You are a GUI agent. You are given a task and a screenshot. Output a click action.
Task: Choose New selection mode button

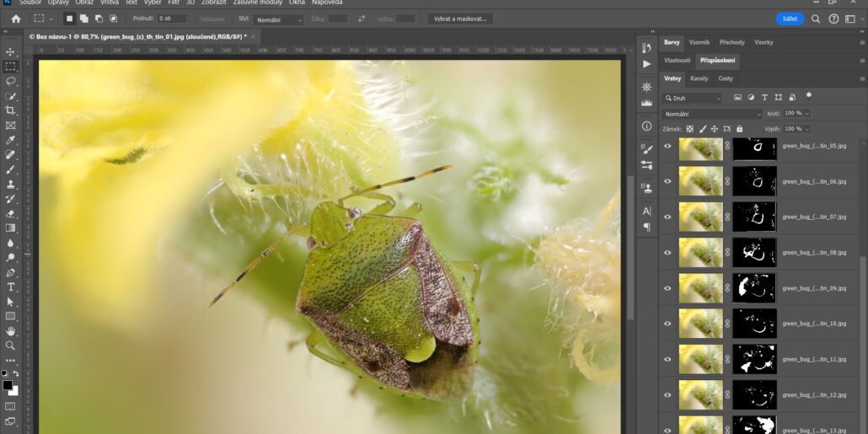coord(70,19)
